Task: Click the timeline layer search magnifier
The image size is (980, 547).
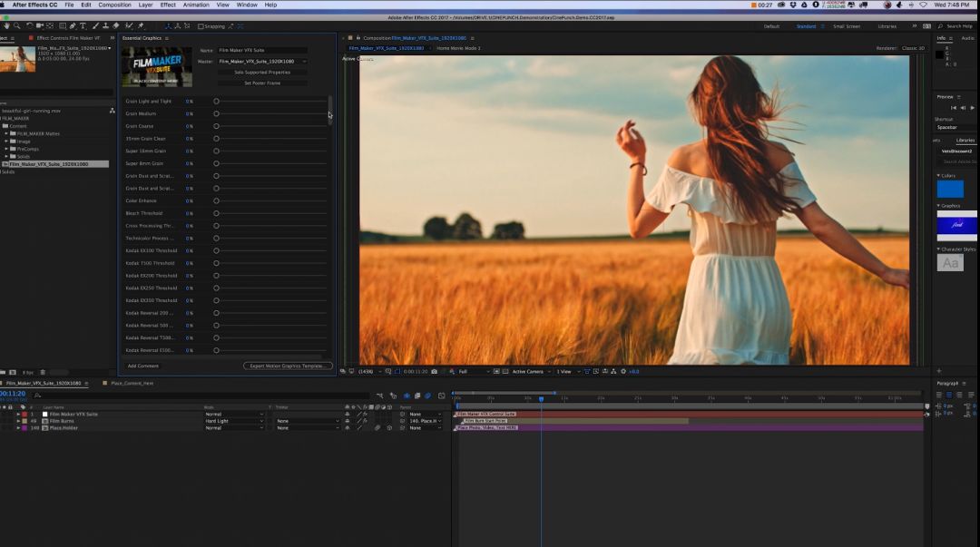Action: [x=37, y=396]
